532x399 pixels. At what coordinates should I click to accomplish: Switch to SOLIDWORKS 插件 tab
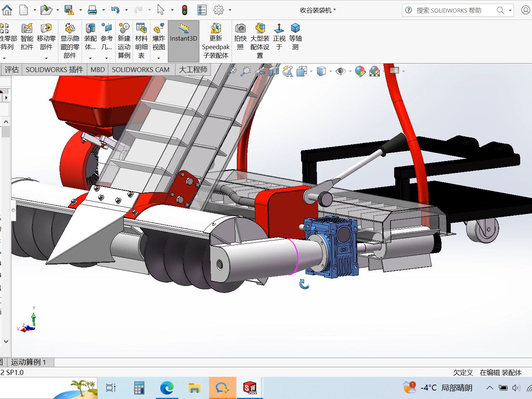pyautogui.click(x=54, y=69)
